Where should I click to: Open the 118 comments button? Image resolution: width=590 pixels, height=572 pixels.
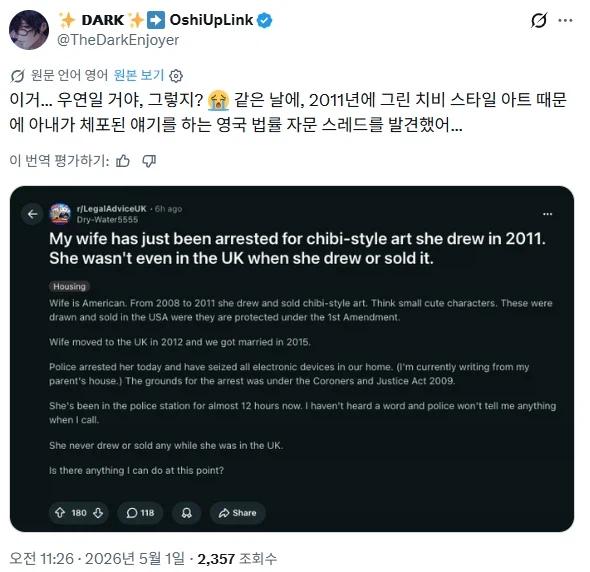tap(140, 513)
